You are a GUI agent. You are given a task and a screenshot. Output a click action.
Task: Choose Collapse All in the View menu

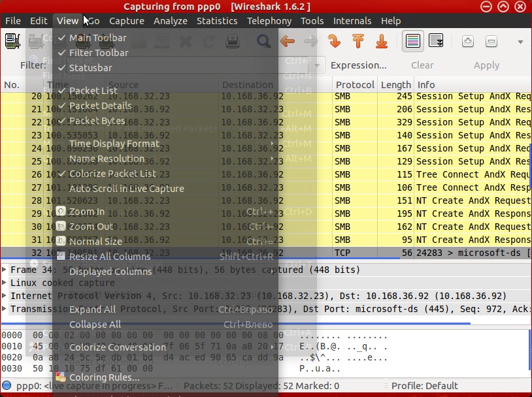(165, 324)
